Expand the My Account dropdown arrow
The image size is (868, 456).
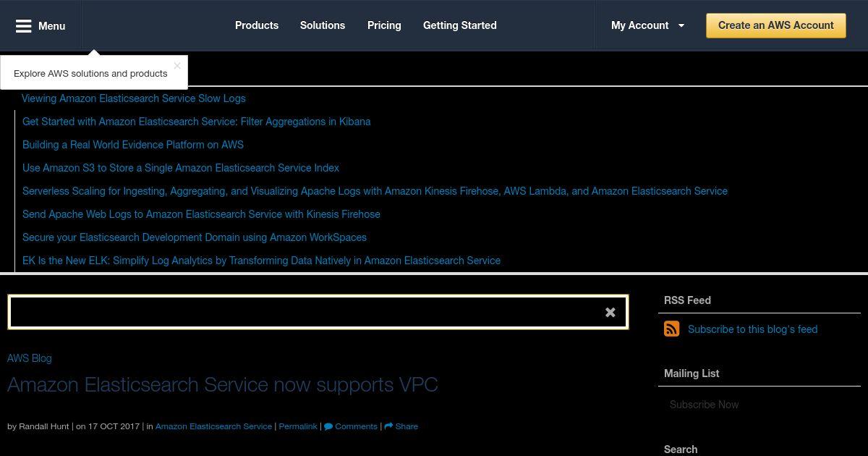click(x=681, y=25)
